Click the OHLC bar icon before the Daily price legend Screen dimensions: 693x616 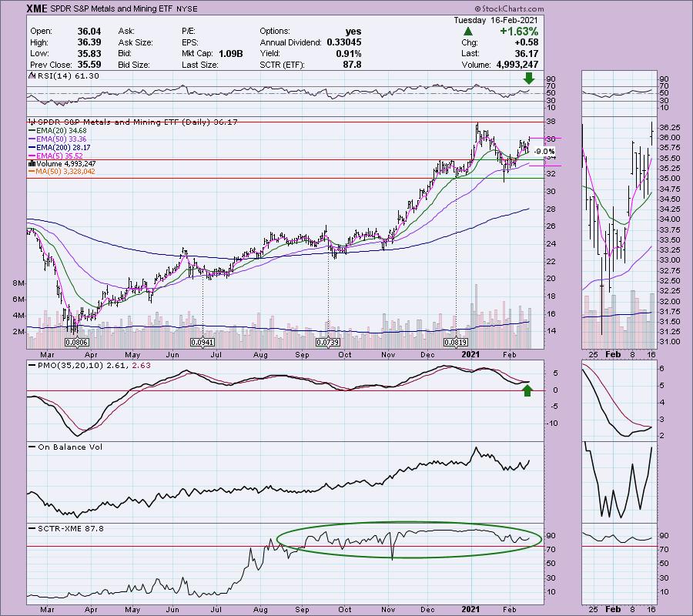click(x=32, y=122)
